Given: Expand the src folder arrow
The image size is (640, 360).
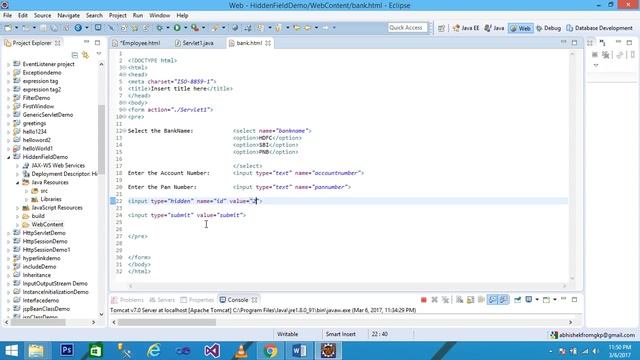Looking at the screenshot, I should coord(27,191).
